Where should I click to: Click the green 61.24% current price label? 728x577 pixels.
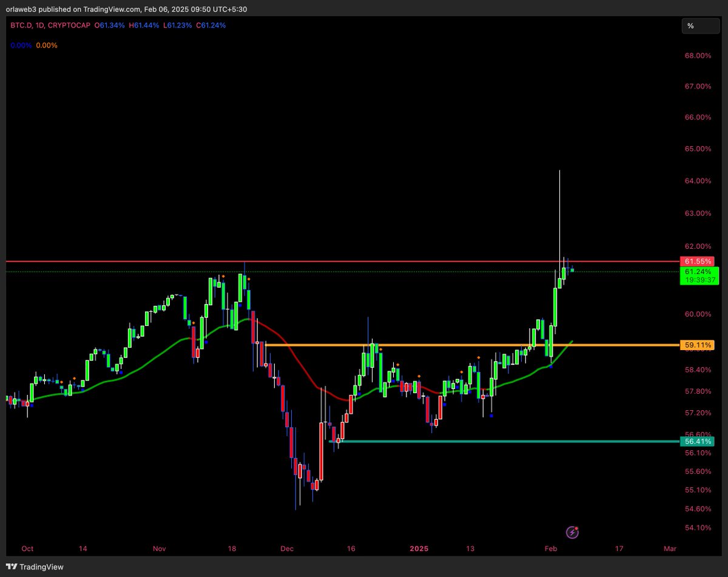698,272
